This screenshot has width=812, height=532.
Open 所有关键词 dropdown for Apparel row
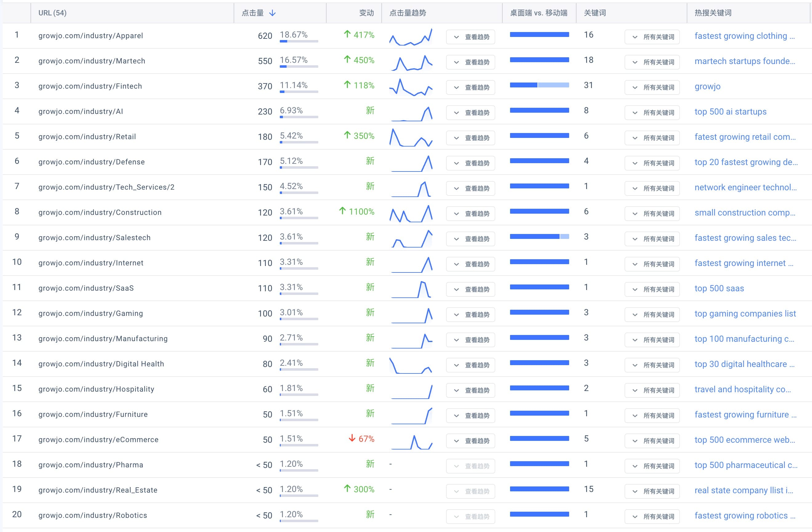click(x=652, y=37)
